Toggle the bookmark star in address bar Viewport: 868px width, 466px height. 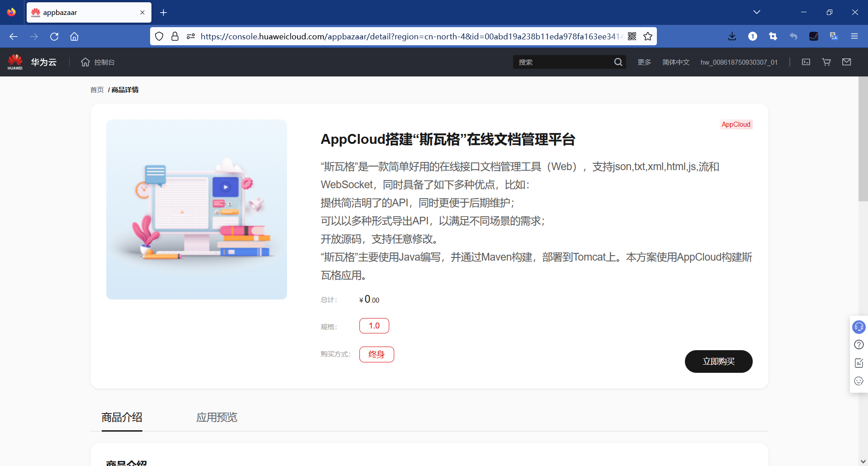[x=648, y=36]
